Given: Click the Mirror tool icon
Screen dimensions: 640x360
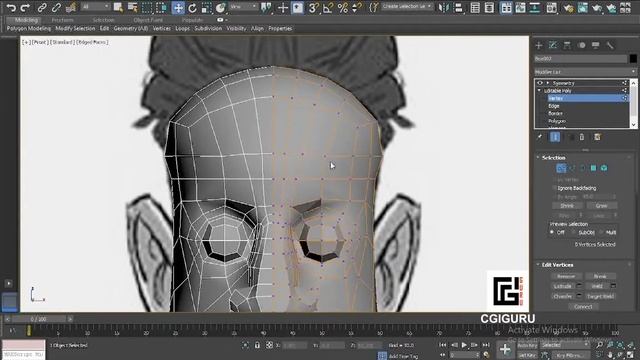Looking at the screenshot, I should pyautogui.click(x=444, y=7).
